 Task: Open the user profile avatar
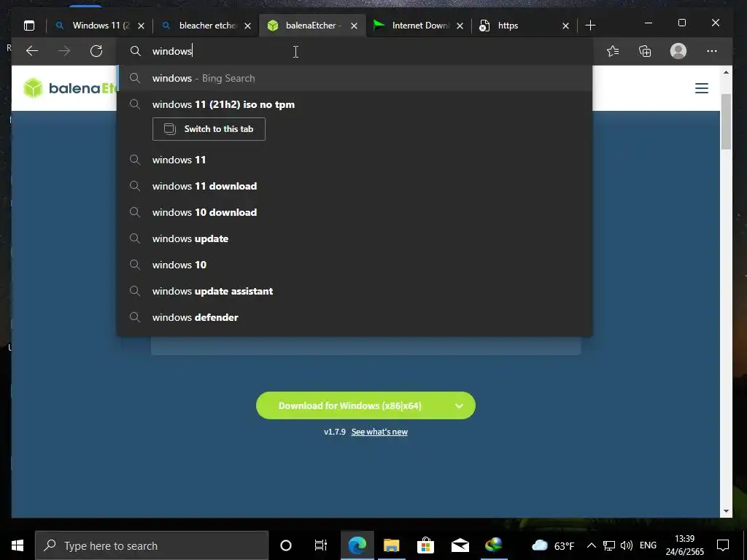[678, 51]
